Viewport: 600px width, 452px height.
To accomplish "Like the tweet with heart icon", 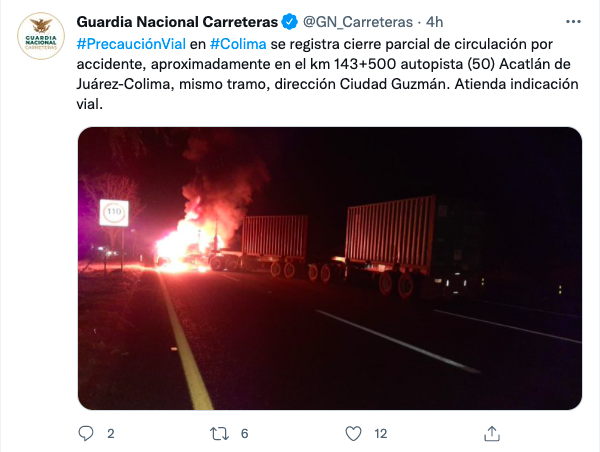I will click(x=353, y=434).
